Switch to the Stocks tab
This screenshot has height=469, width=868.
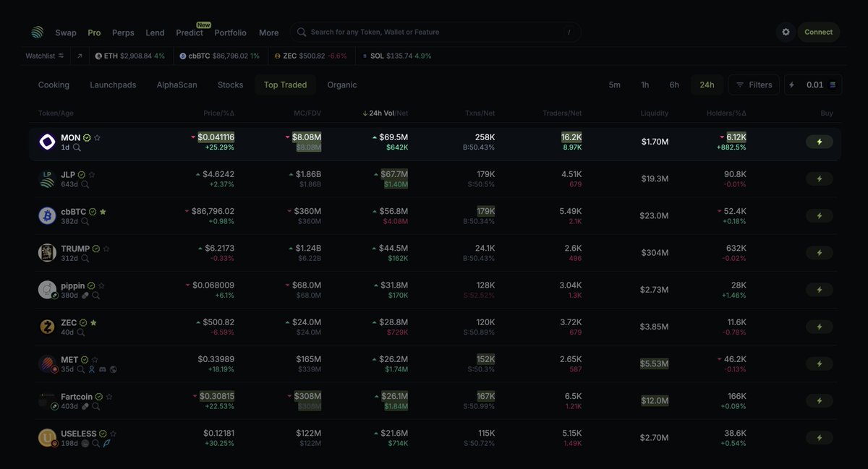click(x=231, y=85)
